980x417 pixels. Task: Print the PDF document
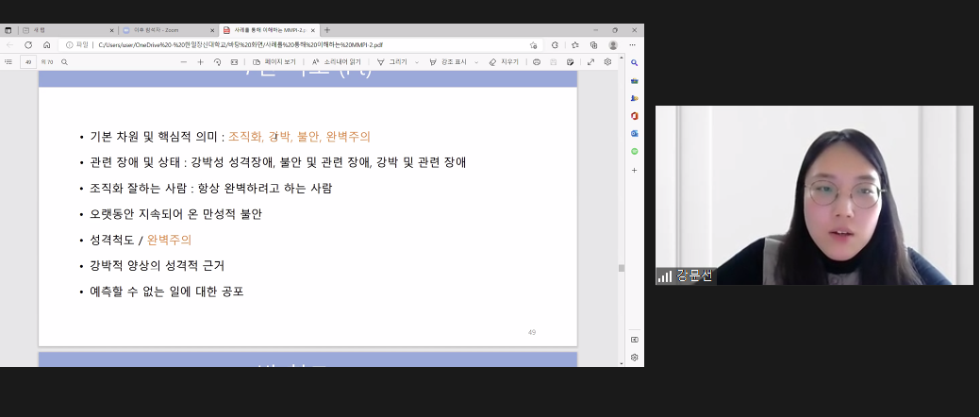click(x=536, y=62)
